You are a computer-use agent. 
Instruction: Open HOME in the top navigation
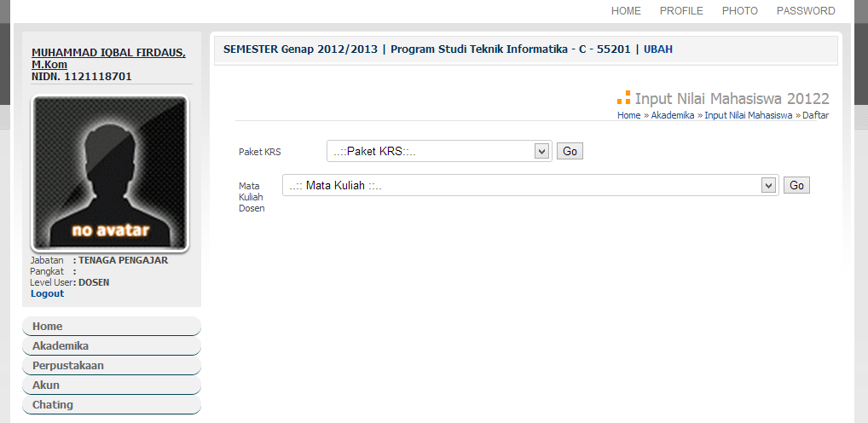click(626, 11)
